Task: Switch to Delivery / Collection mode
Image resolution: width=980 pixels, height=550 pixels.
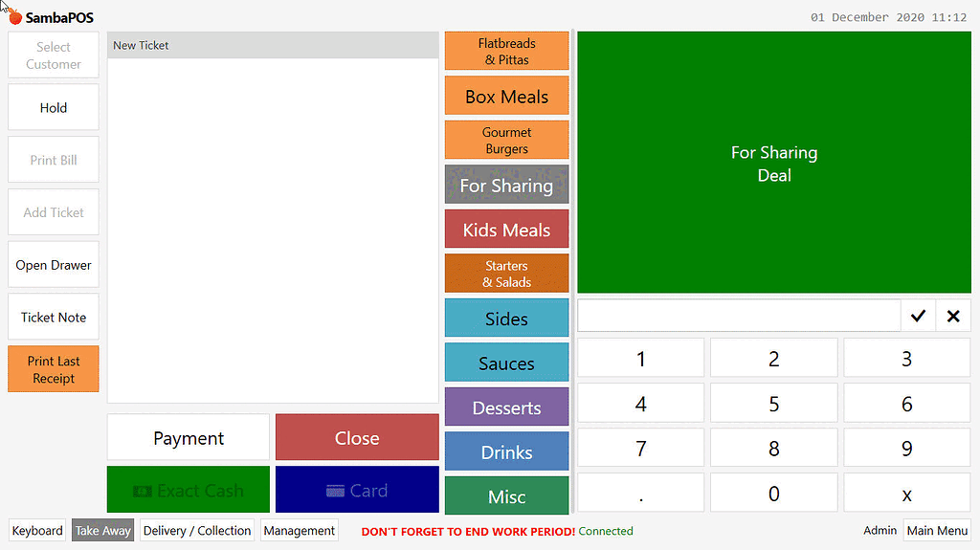Action: [x=197, y=530]
